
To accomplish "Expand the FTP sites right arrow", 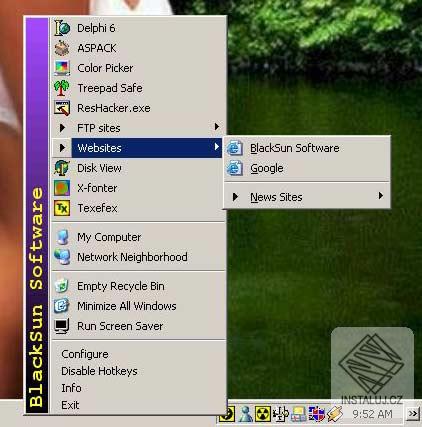I will (217, 127).
